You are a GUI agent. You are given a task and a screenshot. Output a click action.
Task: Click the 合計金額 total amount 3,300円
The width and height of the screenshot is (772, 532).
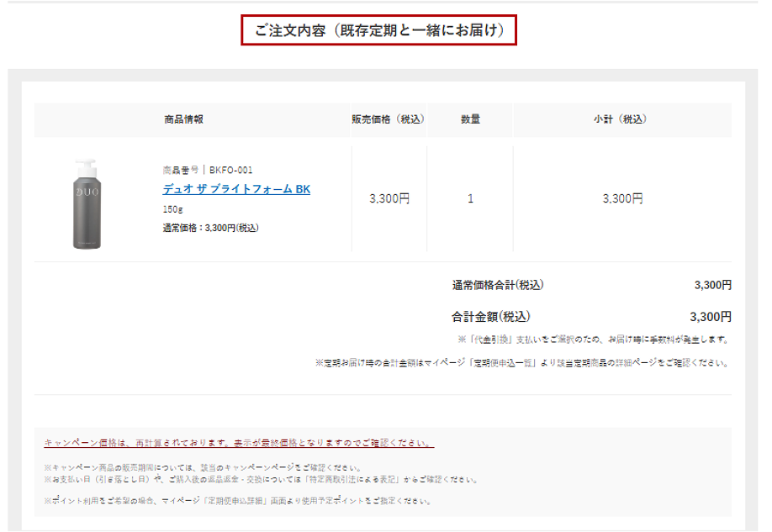pyautogui.click(x=710, y=317)
